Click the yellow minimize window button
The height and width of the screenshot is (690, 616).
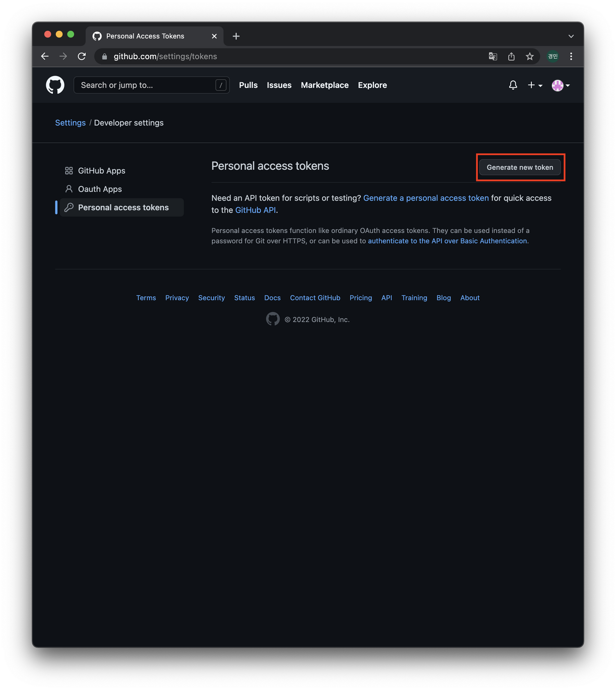(x=59, y=34)
